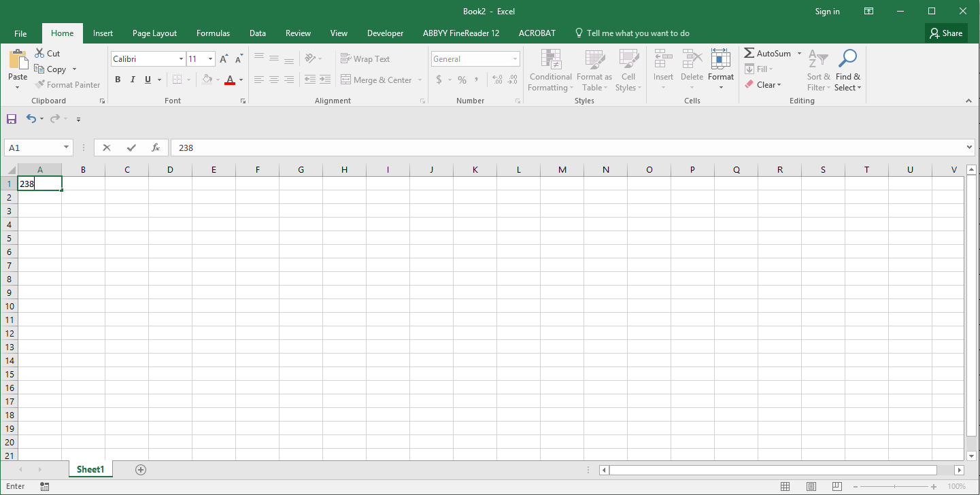Apply Bold formatting

[117, 80]
